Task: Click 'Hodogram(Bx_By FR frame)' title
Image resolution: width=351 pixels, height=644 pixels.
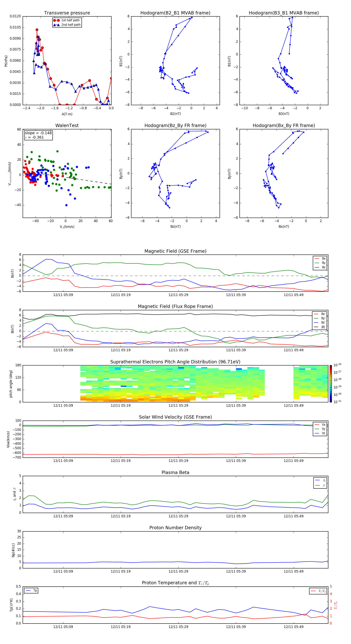Action: click(284, 125)
